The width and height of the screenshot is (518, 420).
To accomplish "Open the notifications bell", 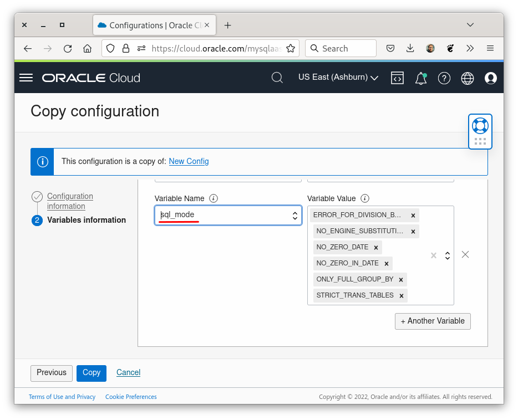I will pos(420,78).
